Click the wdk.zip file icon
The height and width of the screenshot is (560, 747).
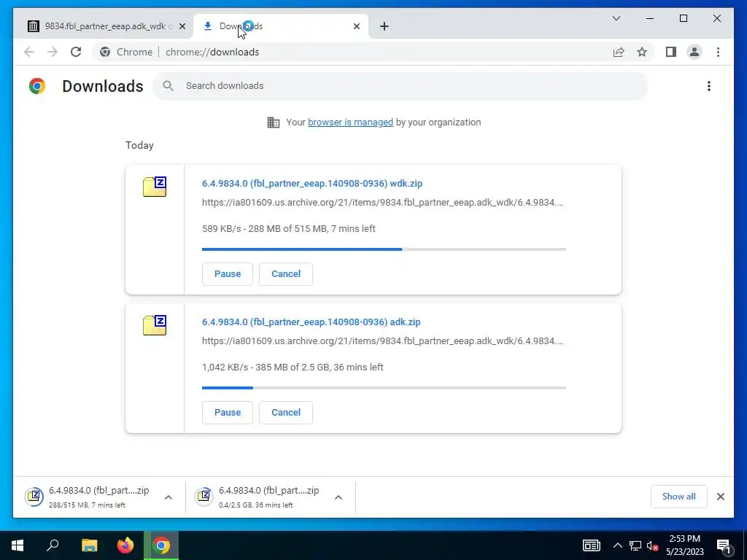[155, 186]
